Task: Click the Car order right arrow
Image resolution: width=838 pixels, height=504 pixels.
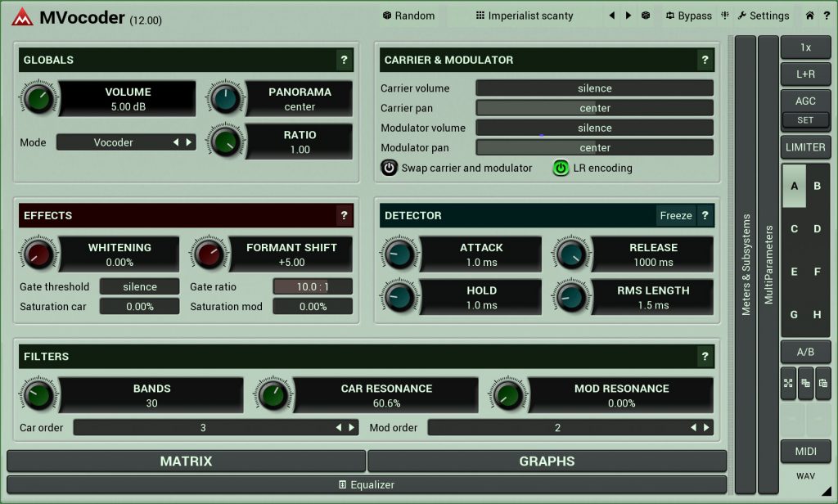Action: point(352,427)
